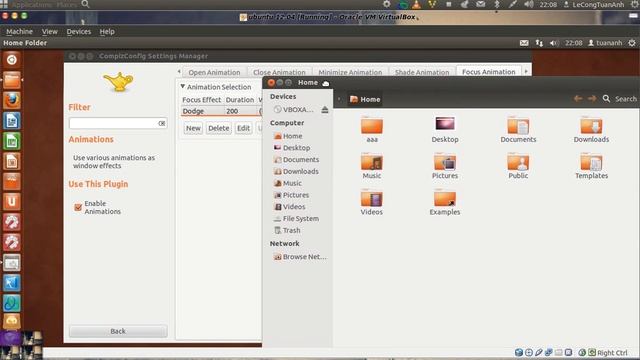This screenshot has width=640, height=360.
Task: Click the Delete animation button
Action: [x=218, y=128]
